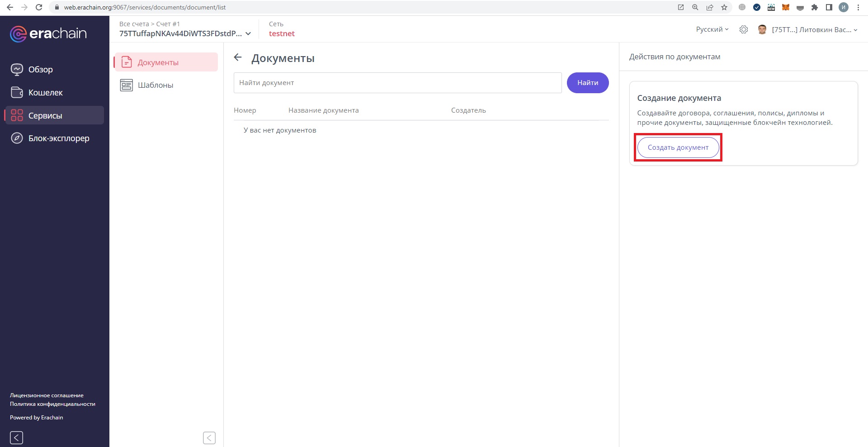The width and height of the screenshot is (868, 447).
Task: Click the back arrow beside Документы heading
Action: (x=238, y=57)
